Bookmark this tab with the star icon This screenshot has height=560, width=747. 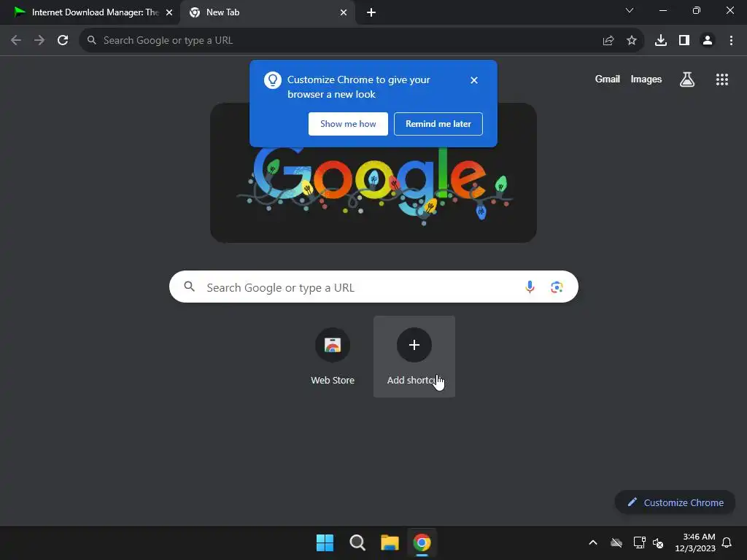632,41
